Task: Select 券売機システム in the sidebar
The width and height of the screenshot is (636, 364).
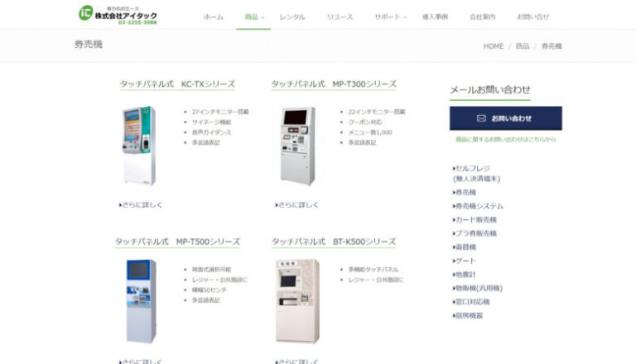Action: pyautogui.click(x=478, y=206)
